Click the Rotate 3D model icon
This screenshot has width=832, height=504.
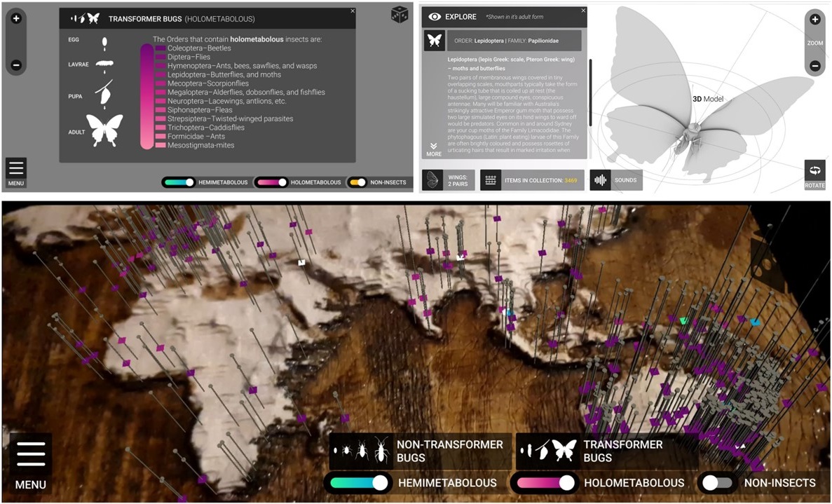pyautogui.click(x=814, y=174)
